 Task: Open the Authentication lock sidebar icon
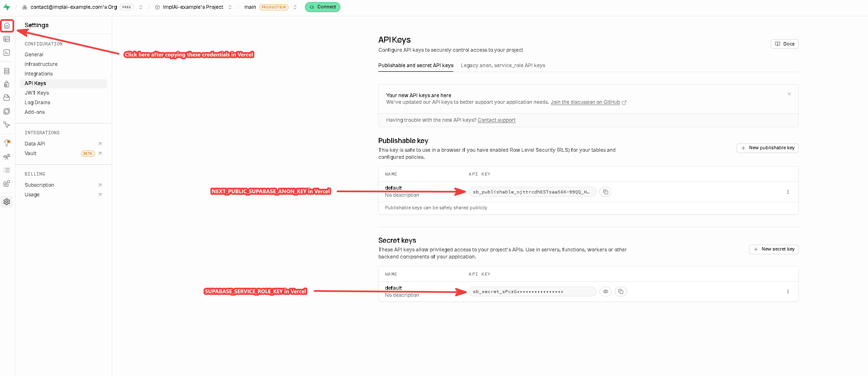(x=7, y=84)
